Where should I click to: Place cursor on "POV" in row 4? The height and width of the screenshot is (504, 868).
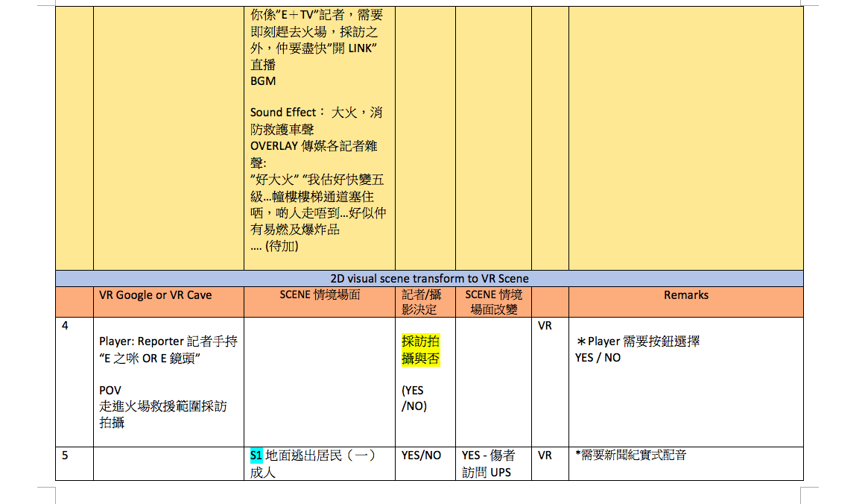pyautogui.click(x=110, y=391)
